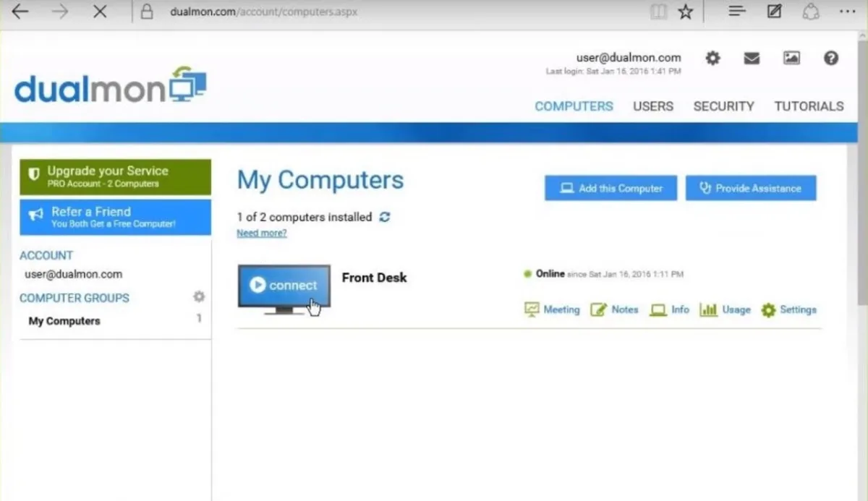Click user@dualmon.com under ACCOUNT
Viewport: 868px width, 501px height.
click(73, 274)
